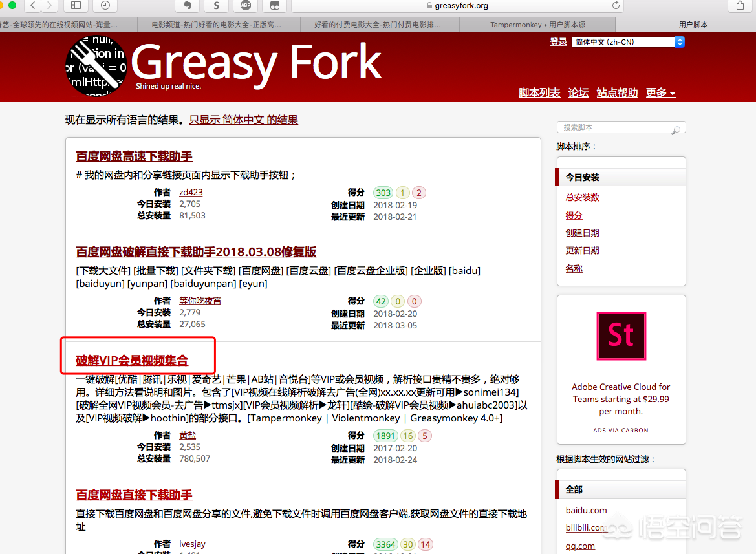The width and height of the screenshot is (756, 554).
Task: Expand the 更多 menu in navigation
Action: (660, 92)
